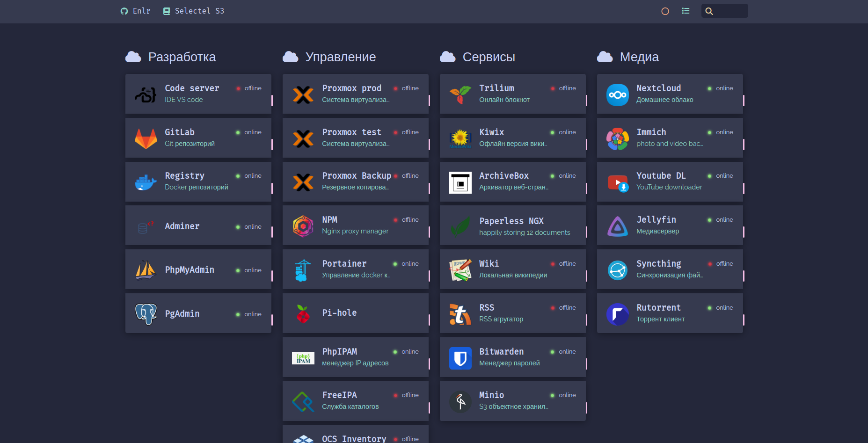Image resolution: width=868 pixels, height=443 pixels.
Task: Collapse the Сервисы group heading
Action: click(x=477, y=57)
